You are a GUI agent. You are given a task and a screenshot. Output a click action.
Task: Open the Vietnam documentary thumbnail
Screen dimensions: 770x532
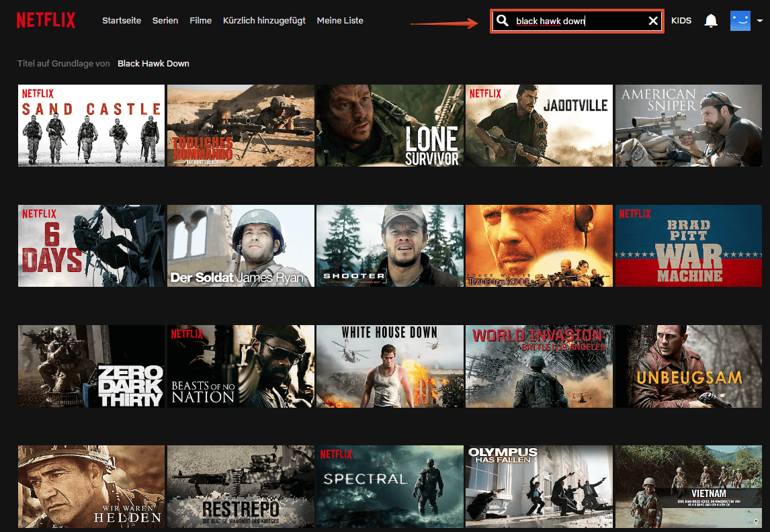tap(689, 486)
